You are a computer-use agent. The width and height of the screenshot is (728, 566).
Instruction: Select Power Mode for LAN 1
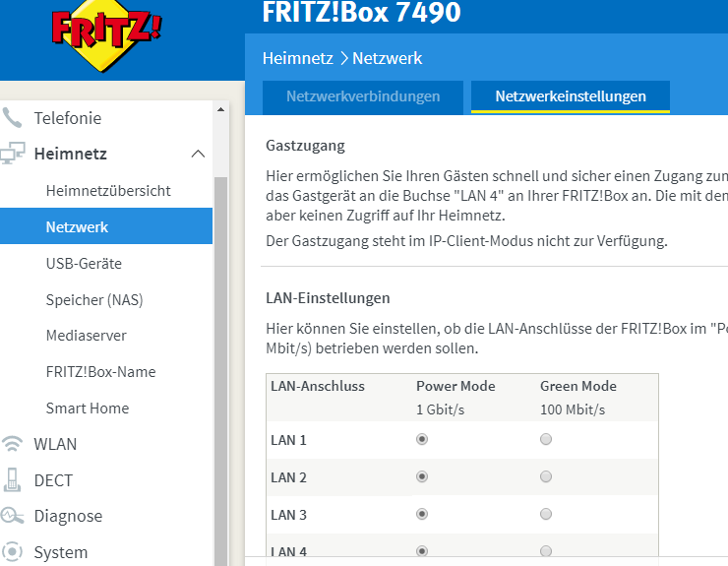422,439
